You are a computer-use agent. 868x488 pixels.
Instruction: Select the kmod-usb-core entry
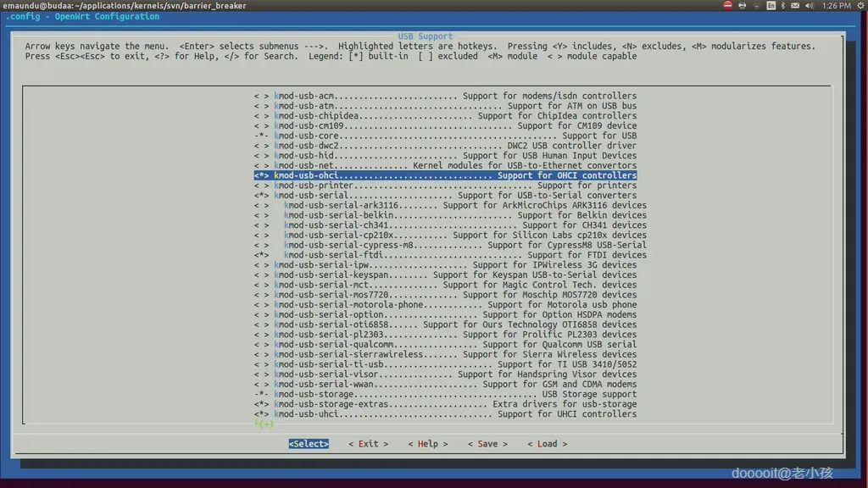[x=445, y=136]
